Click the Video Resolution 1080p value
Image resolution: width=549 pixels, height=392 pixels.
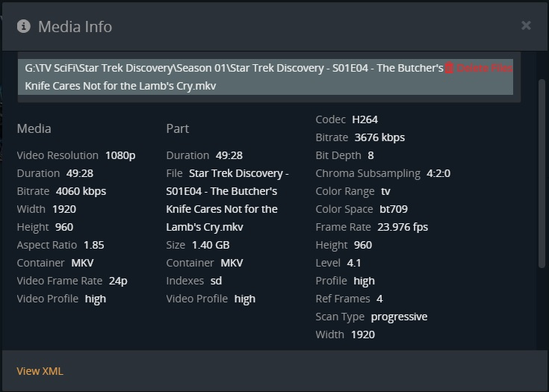120,155
